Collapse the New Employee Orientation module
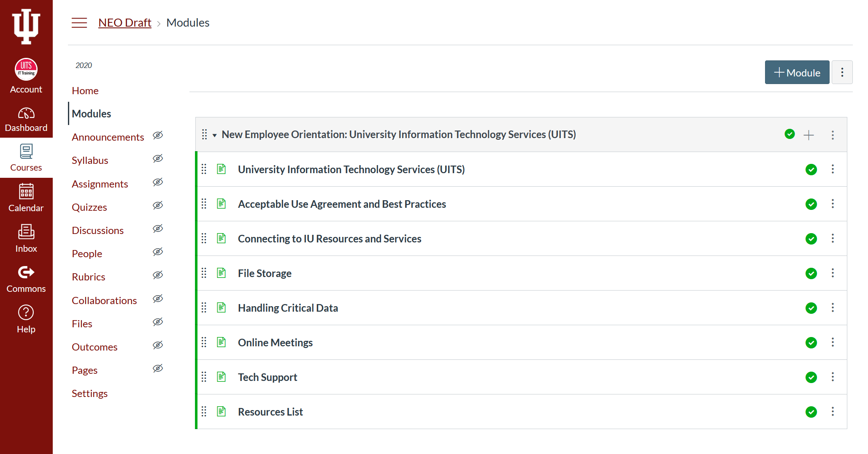Viewport: 868px width, 454px height. [x=214, y=135]
